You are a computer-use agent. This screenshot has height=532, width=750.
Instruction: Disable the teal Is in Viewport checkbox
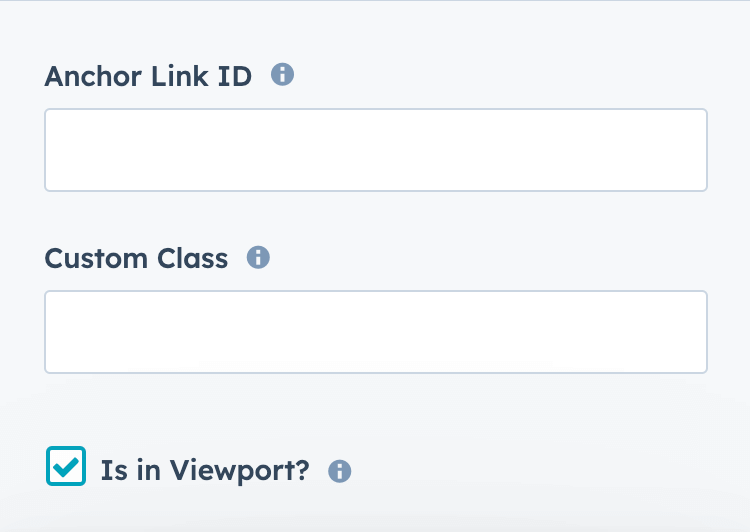(66, 467)
